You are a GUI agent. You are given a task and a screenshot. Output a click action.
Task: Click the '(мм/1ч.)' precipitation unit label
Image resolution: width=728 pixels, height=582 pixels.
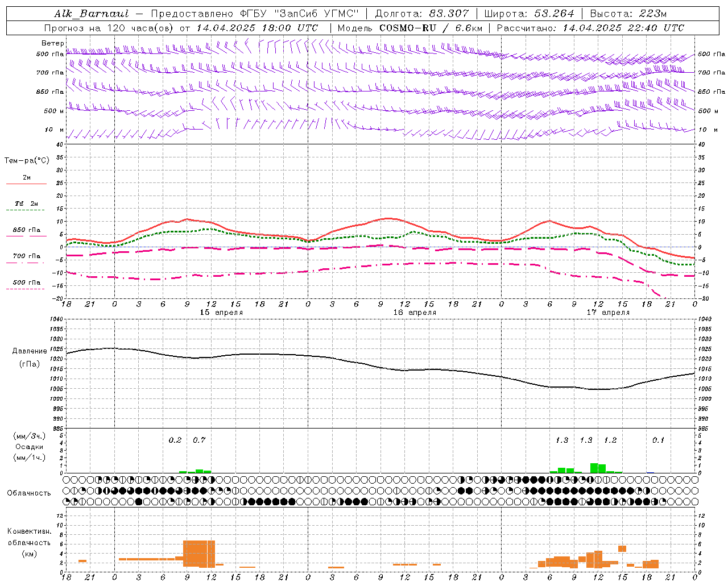[30, 457]
